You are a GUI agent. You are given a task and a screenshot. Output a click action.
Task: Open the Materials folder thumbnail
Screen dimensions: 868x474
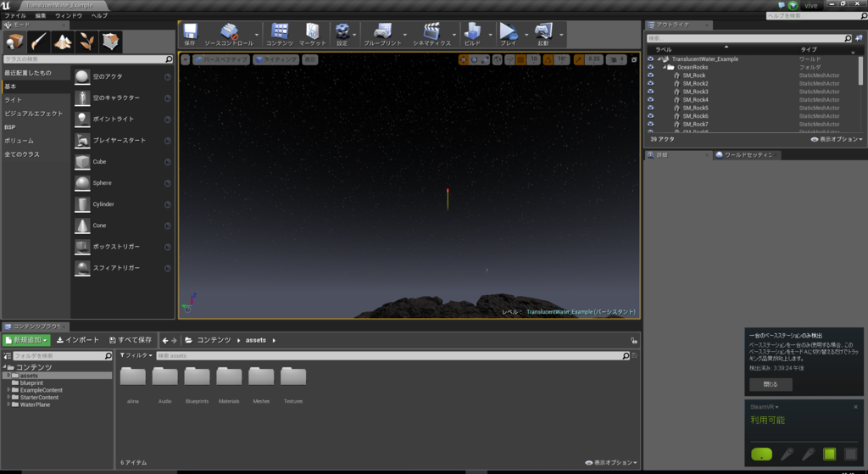[x=229, y=377]
